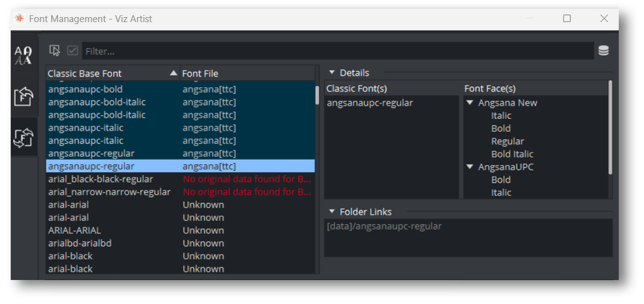Close the Font Management window
Screen dimensions: 644x304
604,18
